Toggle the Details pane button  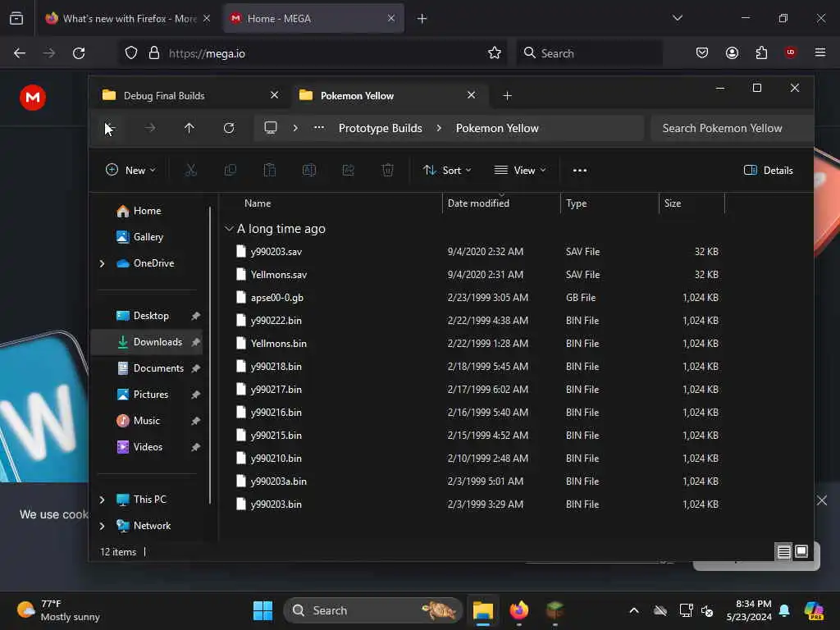[768, 171]
